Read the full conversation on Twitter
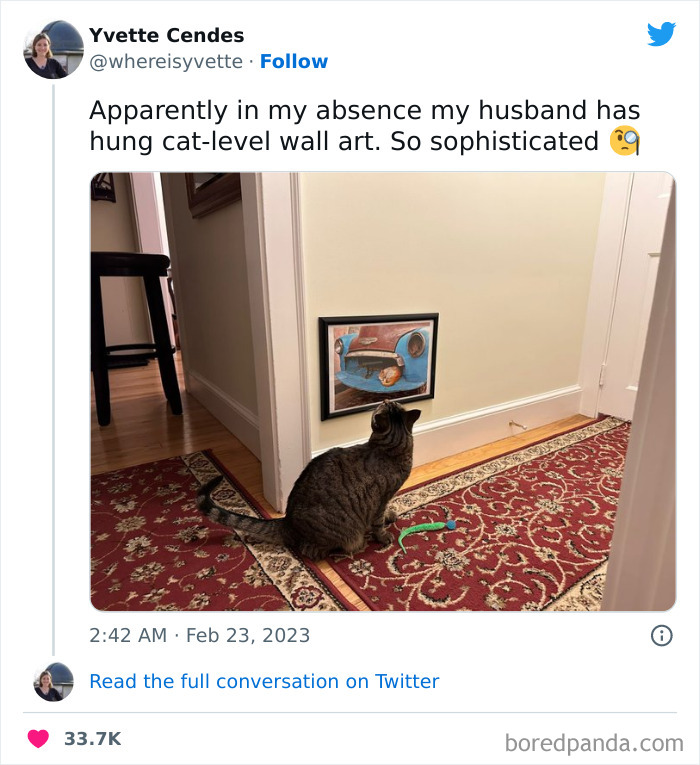700x765 pixels. pyautogui.click(x=264, y=681)
